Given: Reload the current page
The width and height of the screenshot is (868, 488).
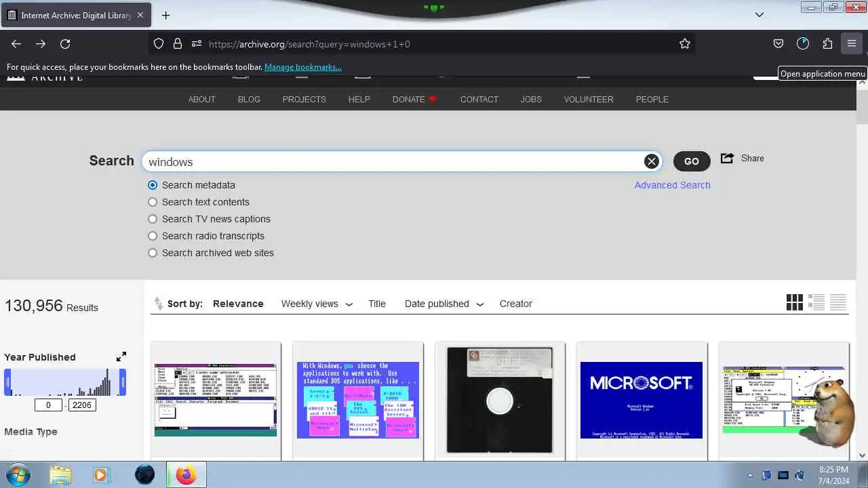Looking at the screenshot, I should click(65, 43).
